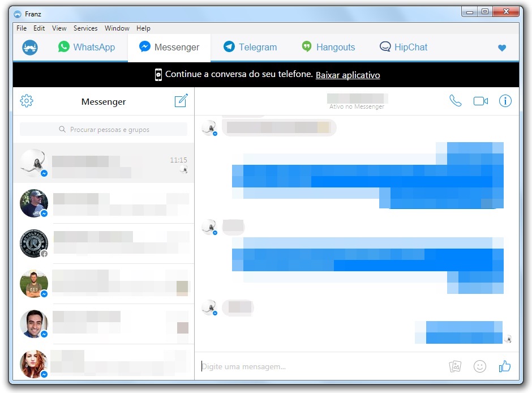This screenshot has height=393, width=532.
Task: Attach a photo using the picture icon
Action: pos(455,366)
